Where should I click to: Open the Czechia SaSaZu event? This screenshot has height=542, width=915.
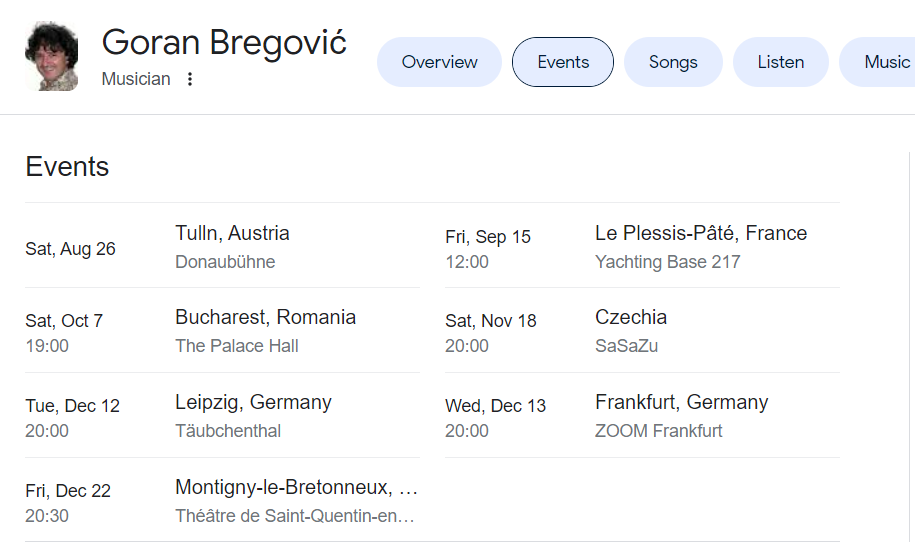point(642,330)
